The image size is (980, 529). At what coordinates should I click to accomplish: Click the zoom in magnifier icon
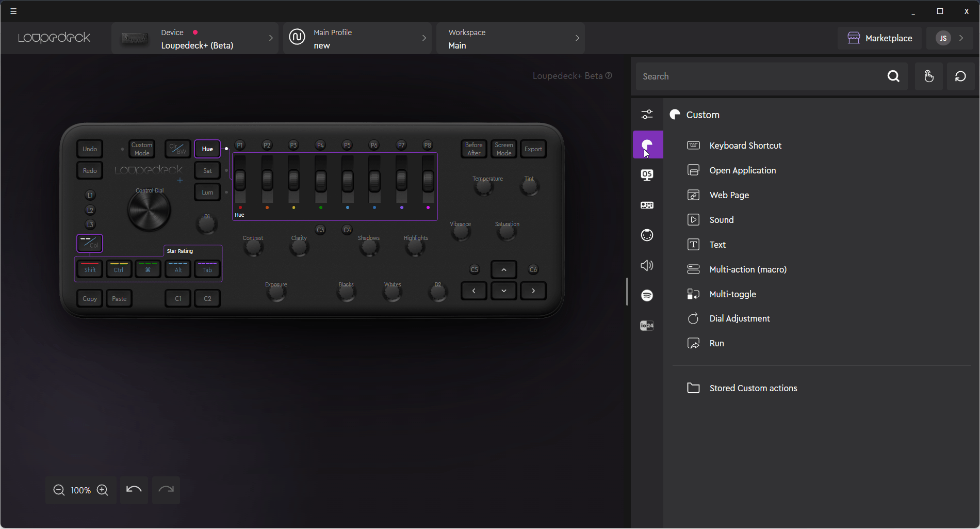[x=103, y=490]
